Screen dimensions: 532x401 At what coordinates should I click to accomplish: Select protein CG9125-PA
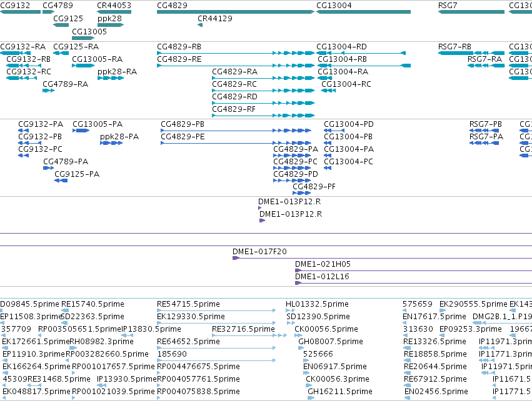(x=77, y=174)
